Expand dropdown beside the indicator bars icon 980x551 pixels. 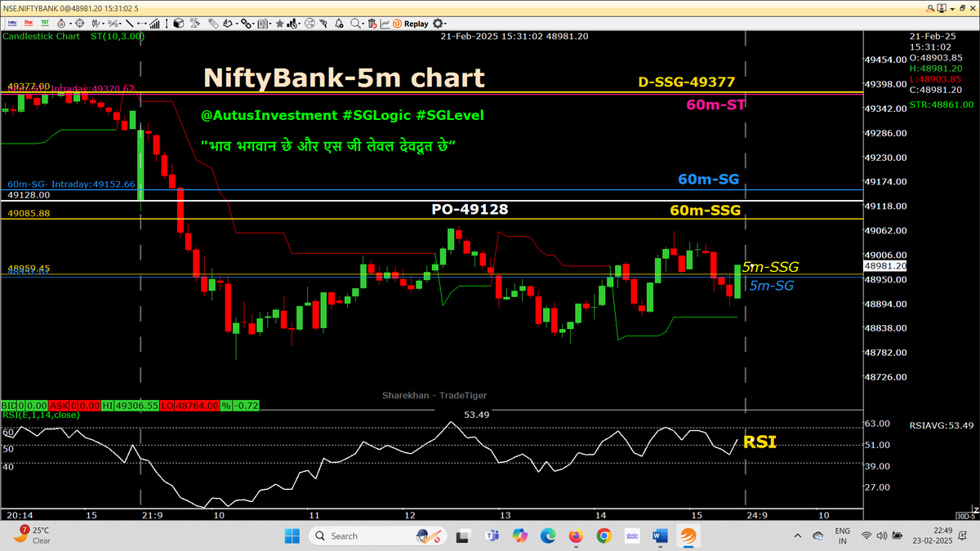(299, 24)
